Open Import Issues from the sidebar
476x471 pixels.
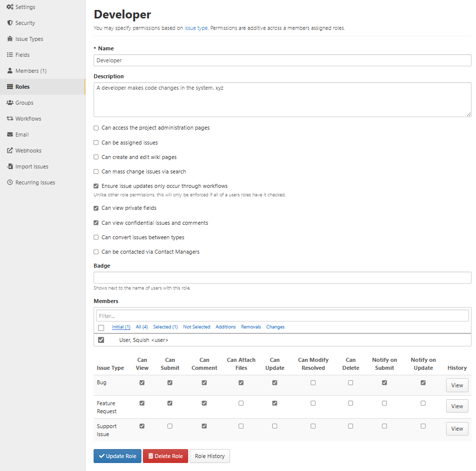click(x=32, y=166)
